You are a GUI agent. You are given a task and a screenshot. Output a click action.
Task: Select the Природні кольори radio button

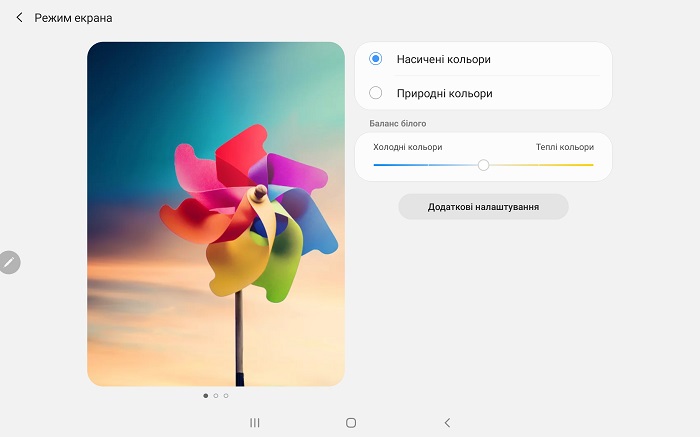(375, 93)
